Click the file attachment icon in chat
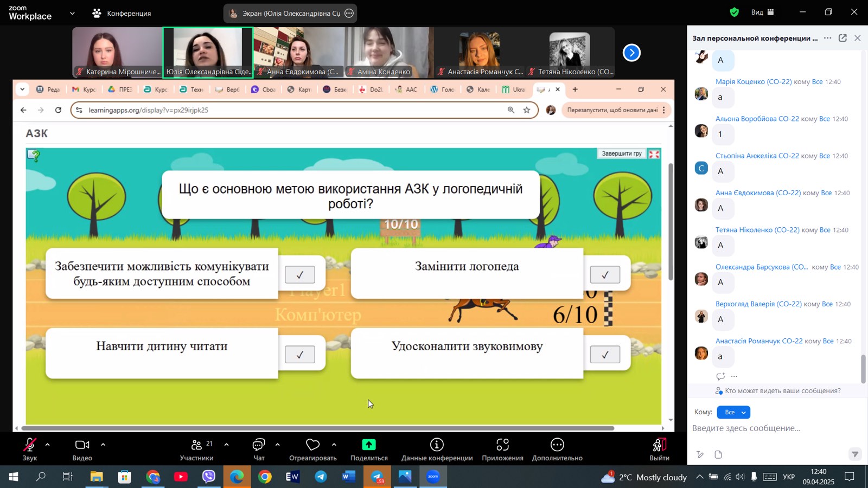Image resolution: width=868 pixels, height=488 pixels. click(x=718, y=454)
